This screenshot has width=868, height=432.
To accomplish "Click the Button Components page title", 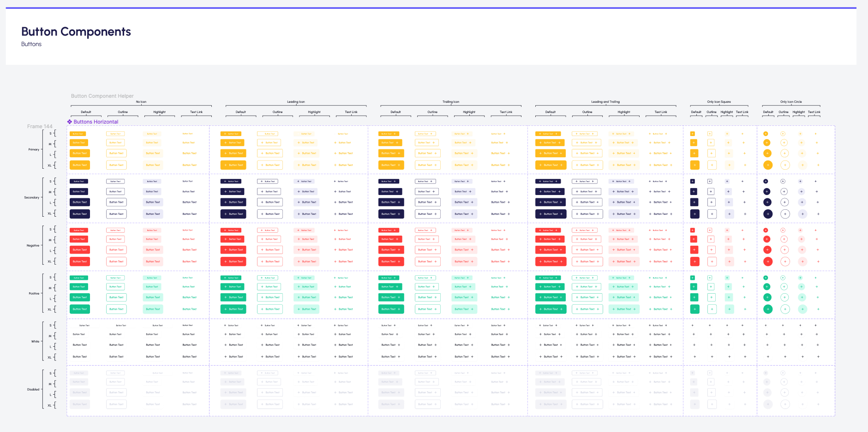I will point(76,32).
